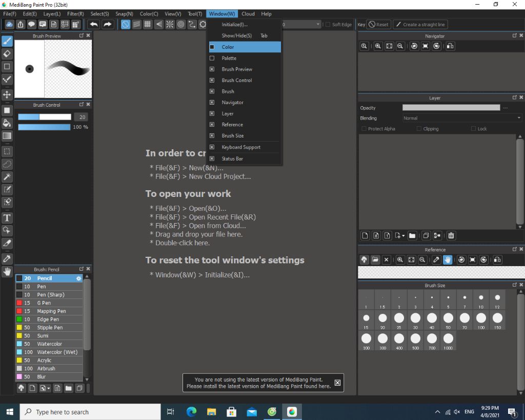Choose Show/Hide menu entry

tap(245, 35)
